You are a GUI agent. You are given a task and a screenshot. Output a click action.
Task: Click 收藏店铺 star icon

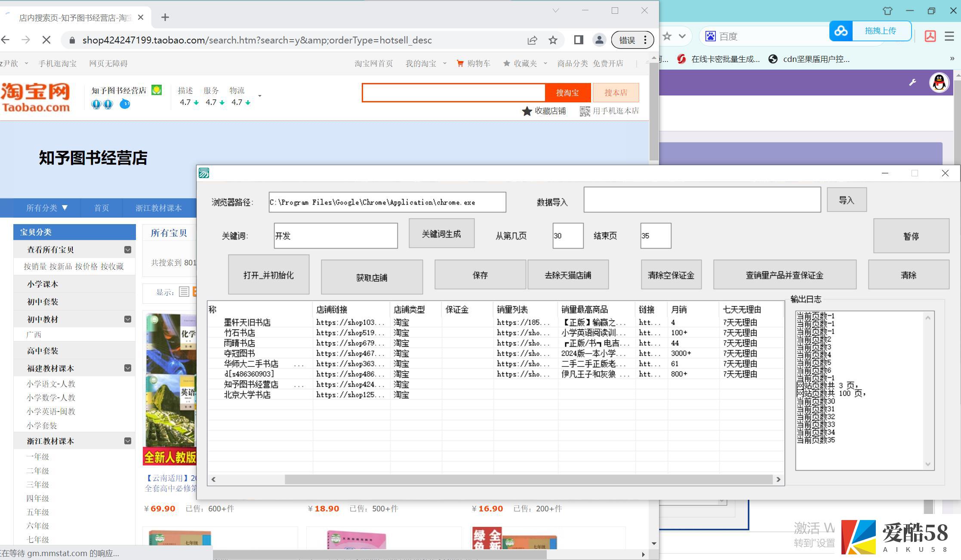[527, 111]
